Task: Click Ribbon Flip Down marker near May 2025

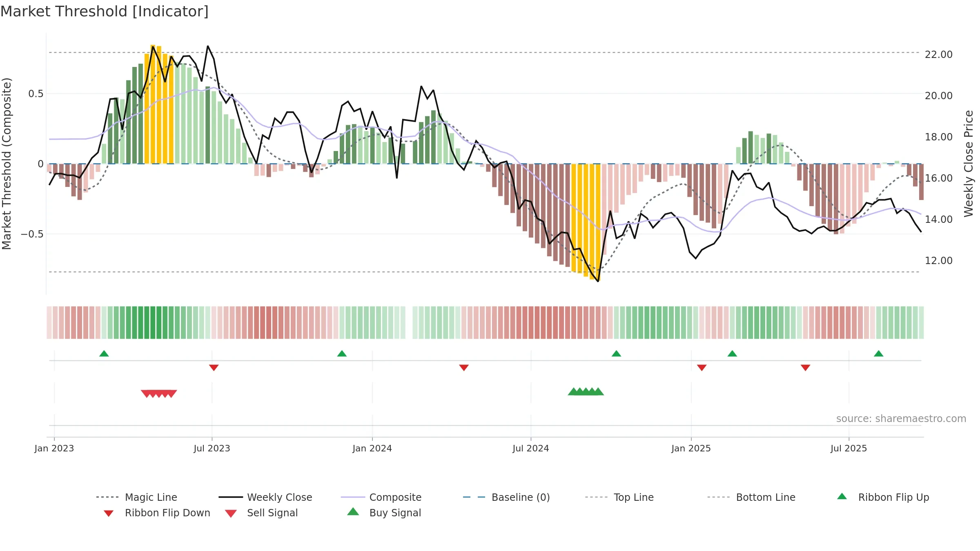Action: click(806, 368)
